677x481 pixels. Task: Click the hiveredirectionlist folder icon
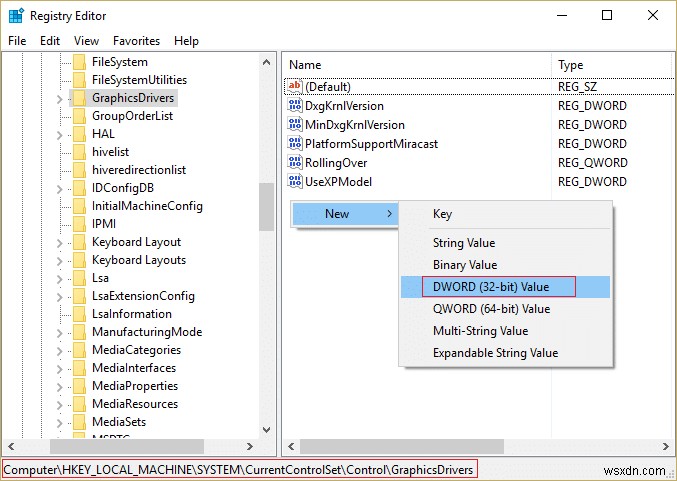(79, 170)
